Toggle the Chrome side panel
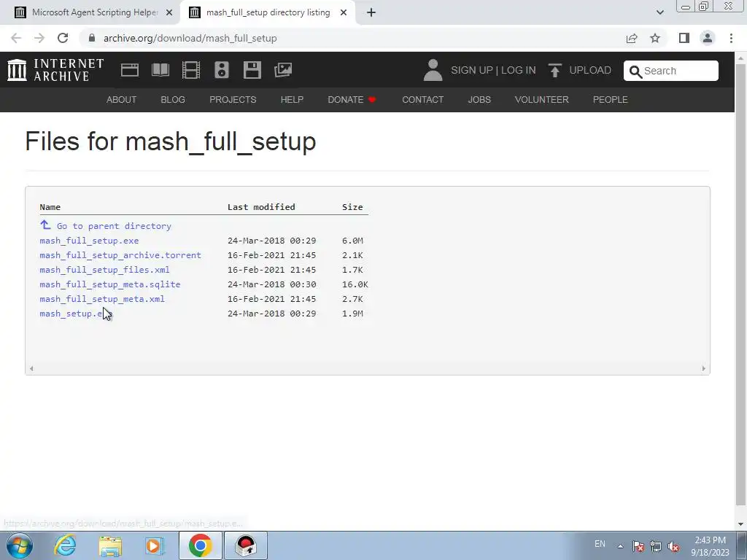 tap(684, 38)
